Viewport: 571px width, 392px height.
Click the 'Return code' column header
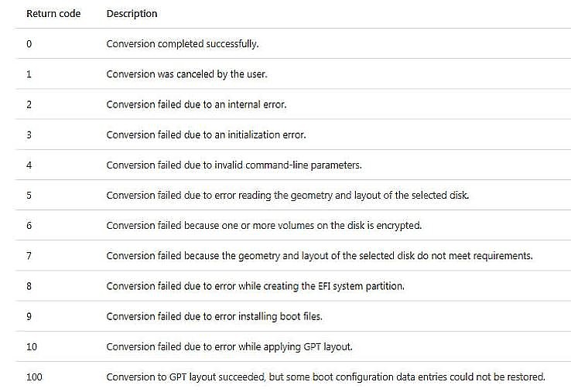53,14
